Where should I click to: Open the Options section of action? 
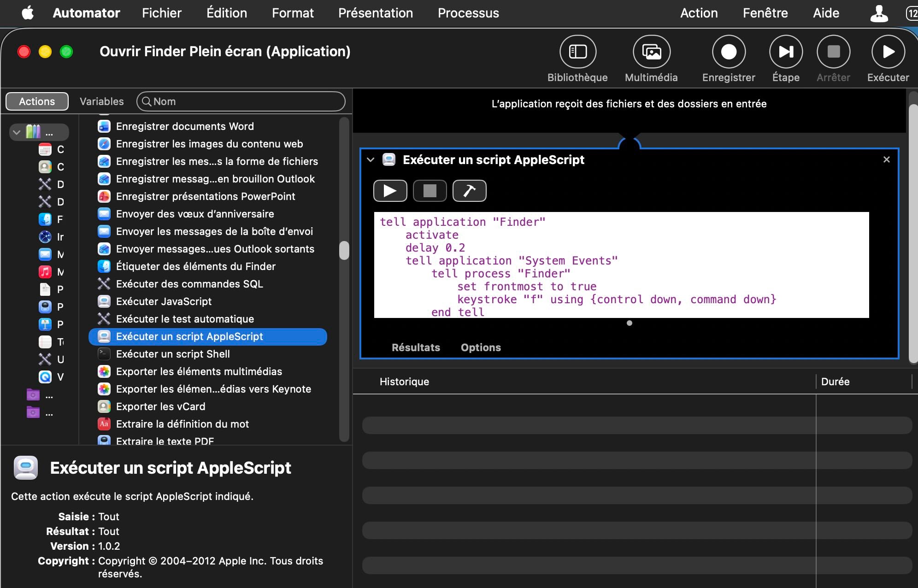point(481,347)
